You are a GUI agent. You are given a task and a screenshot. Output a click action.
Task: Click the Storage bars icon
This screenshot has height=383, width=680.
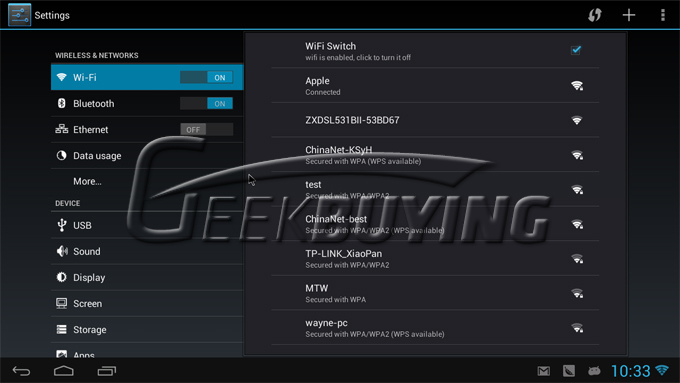62,330
